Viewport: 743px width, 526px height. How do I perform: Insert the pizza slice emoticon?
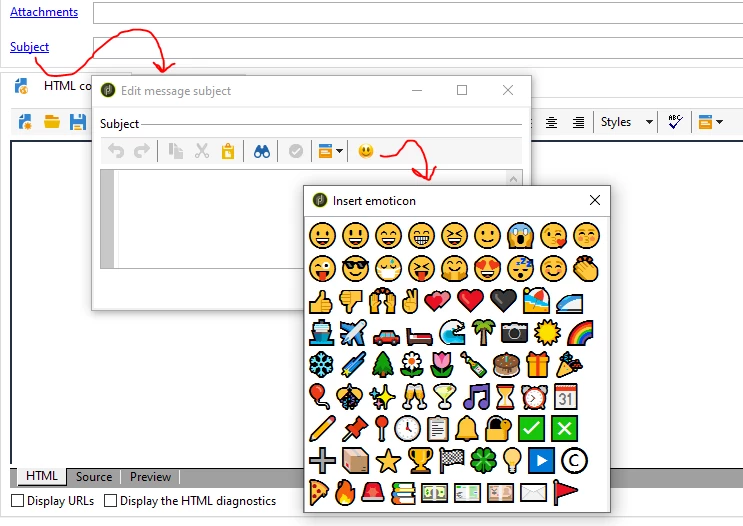point(319,493)
